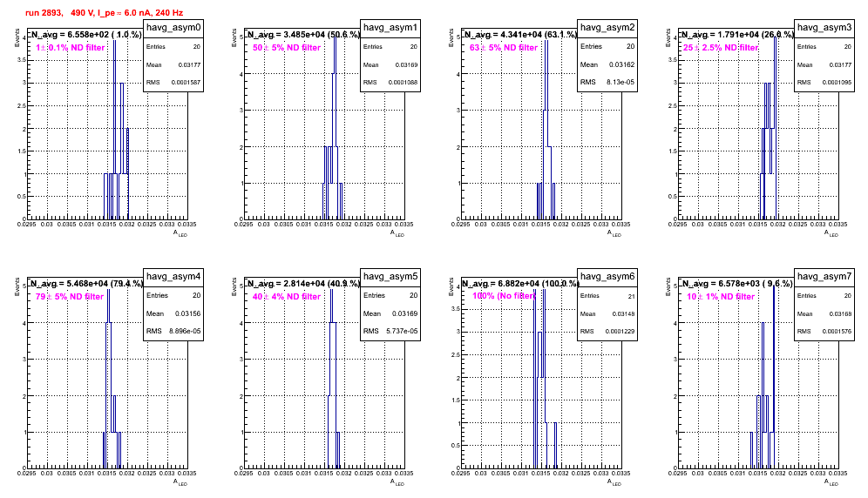Click RMS 0.0001095 in havg_asym3 stats
Viewport: 868px width, 498px height.
[x=824, y=83]
